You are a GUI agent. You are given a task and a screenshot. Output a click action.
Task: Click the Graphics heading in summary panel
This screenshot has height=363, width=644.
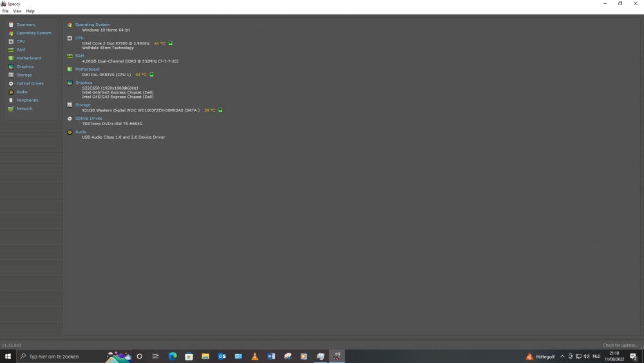click(x=84, y=83)
